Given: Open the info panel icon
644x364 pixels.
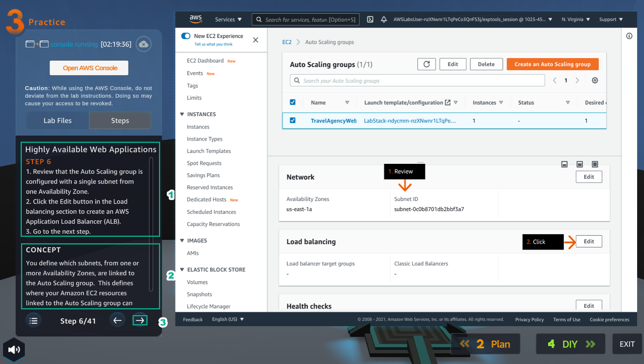Looking at the screenshot, I should pyautogui.click(x=629, y=36).
